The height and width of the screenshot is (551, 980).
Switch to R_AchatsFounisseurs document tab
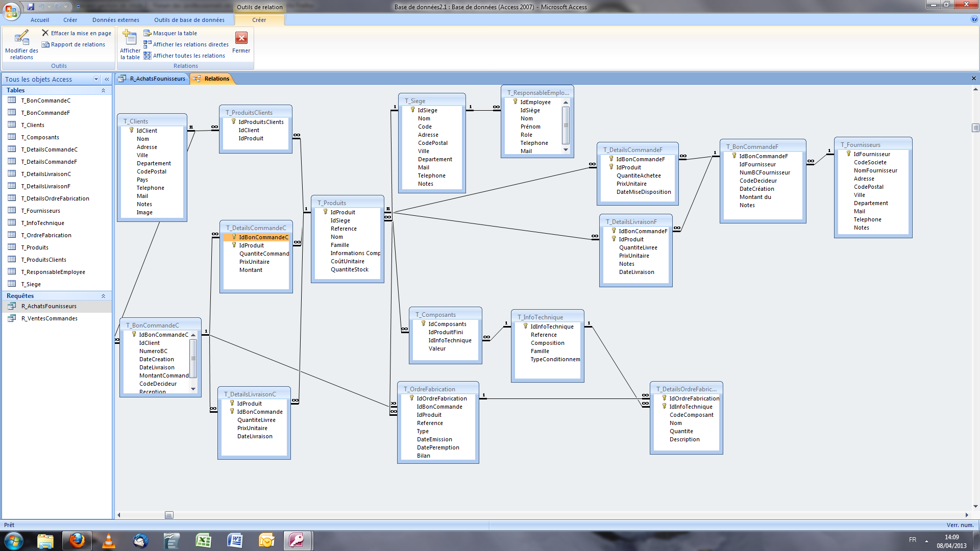pyautogui.click(x=153, y=79)
